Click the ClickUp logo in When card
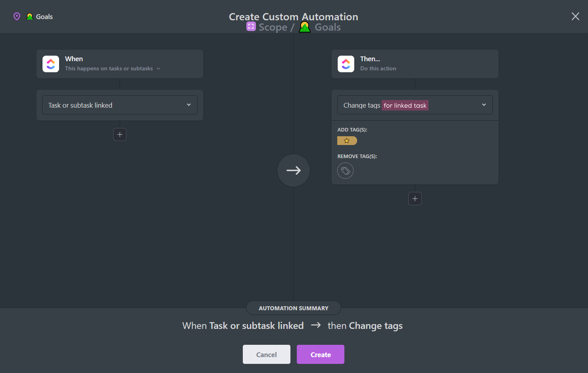 point(51,64)
